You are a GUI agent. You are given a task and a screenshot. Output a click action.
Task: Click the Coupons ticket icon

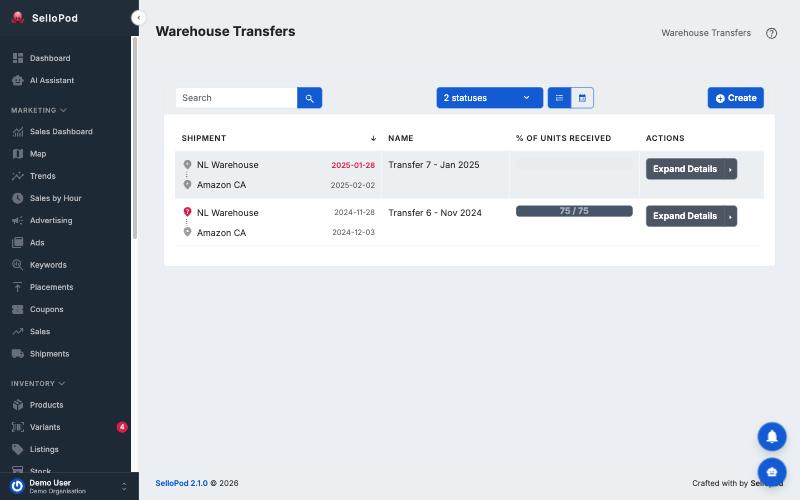pos(18,309)
